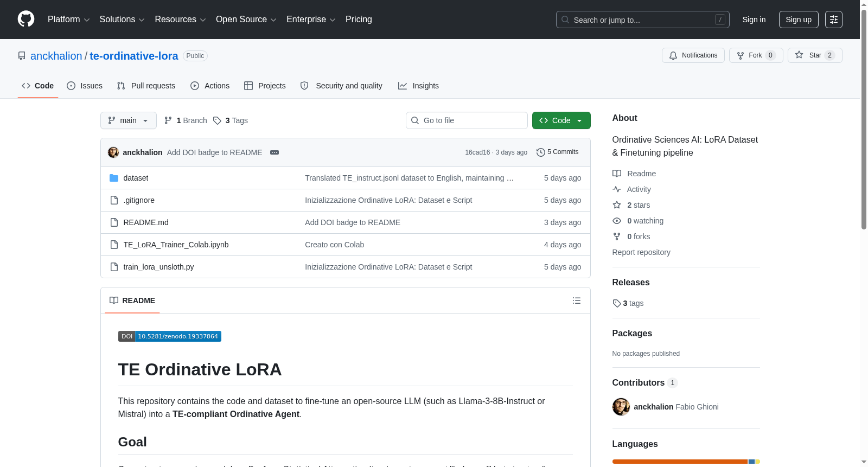View the 1 Branch list
This screenshot has height=467, width=868.
coord(186,120)
